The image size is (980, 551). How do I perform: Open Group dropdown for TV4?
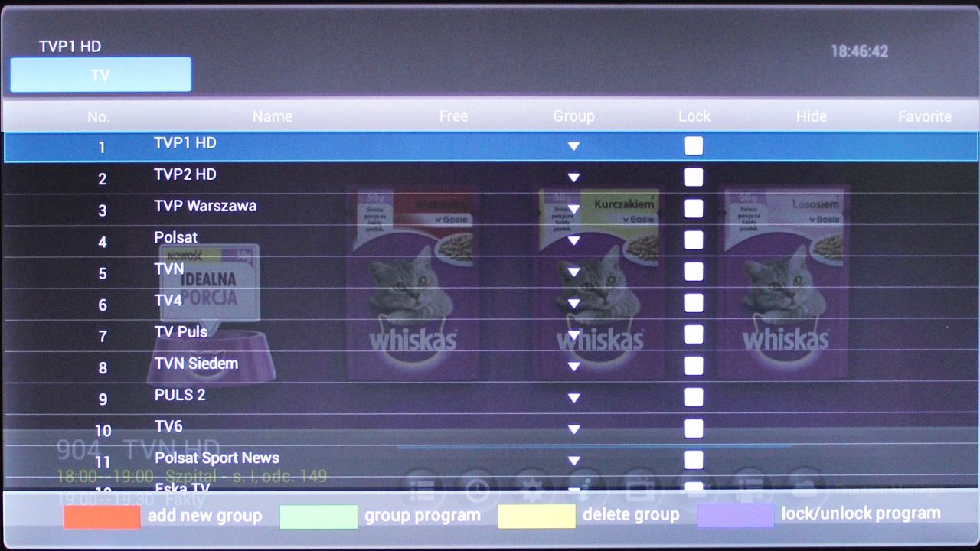[573, 303]
